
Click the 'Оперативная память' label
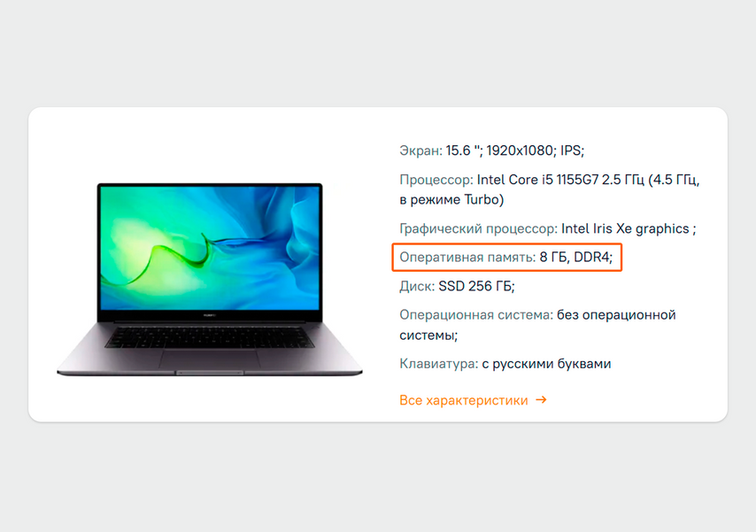467,258
